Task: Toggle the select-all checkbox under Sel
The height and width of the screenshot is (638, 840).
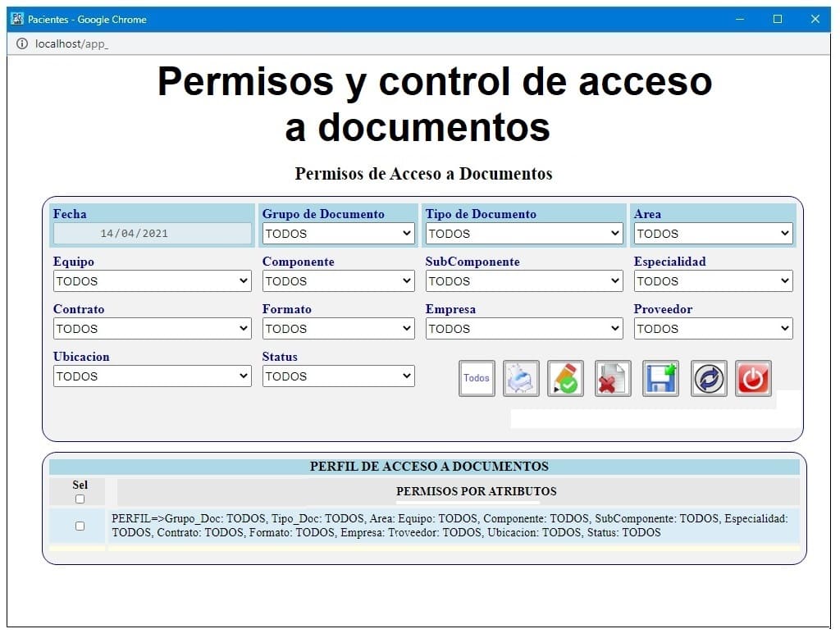Action: point(80,499)
